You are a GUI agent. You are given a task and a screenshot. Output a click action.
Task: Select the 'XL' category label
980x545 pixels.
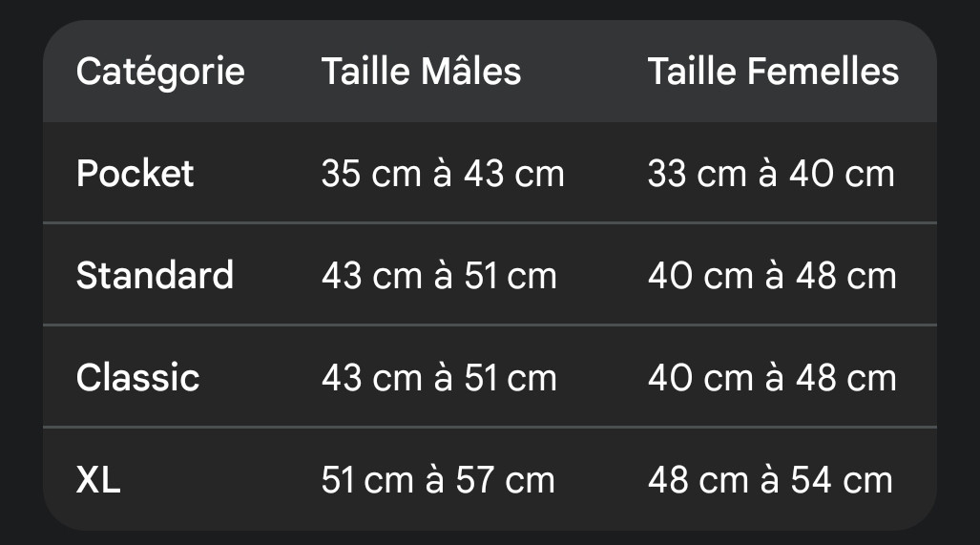pos(98,480)
